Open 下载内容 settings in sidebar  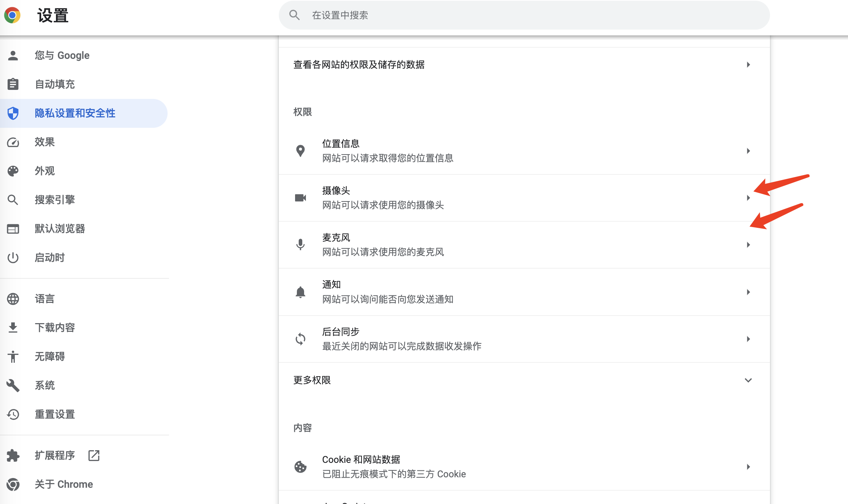[55, 327]
